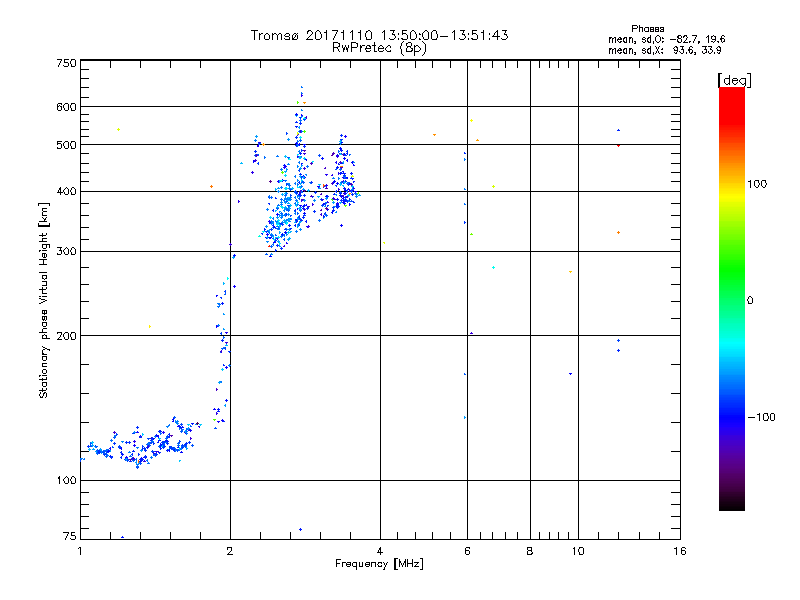Click the y-axis label '200'
Viewport: 800px width, 600px height.
66,336
